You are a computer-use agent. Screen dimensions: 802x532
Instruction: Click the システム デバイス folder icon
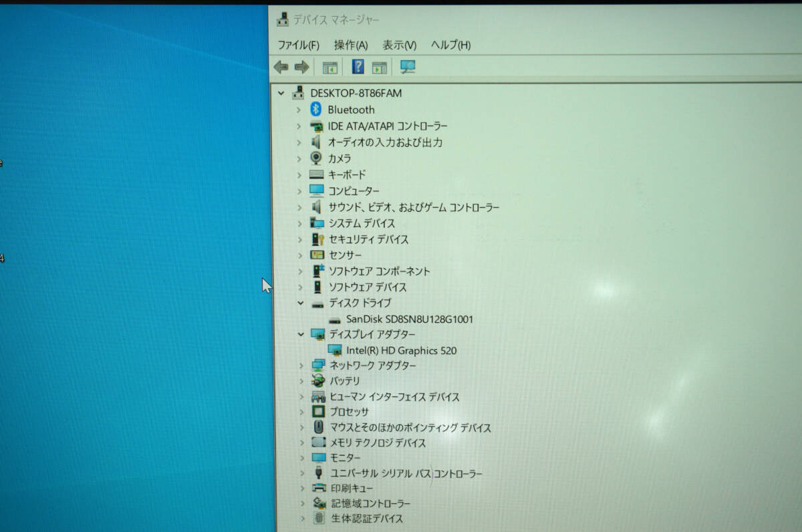click(x=317, y=223)
